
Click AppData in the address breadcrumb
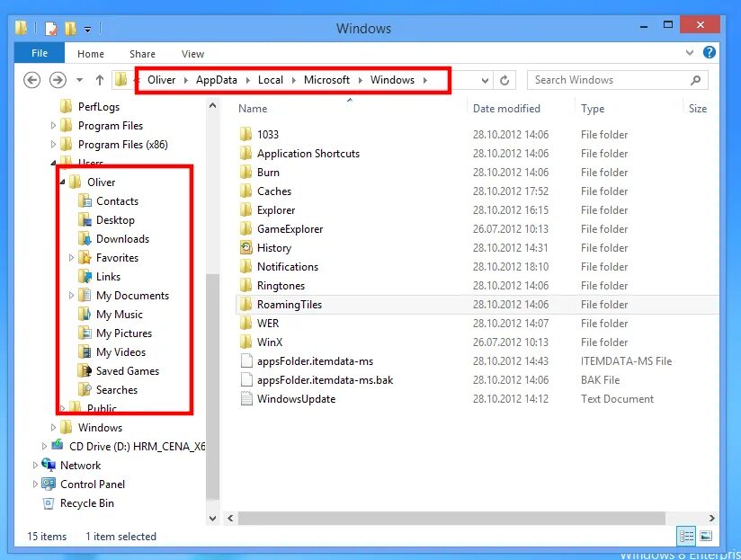[x=217, y=80]
